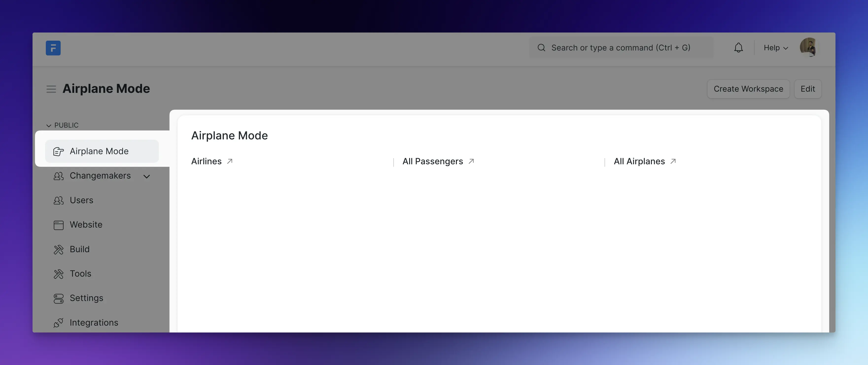Toggle the sidebar hamburger menu icon
Viewport: 868px width, 365px height.
coord(51,89)
